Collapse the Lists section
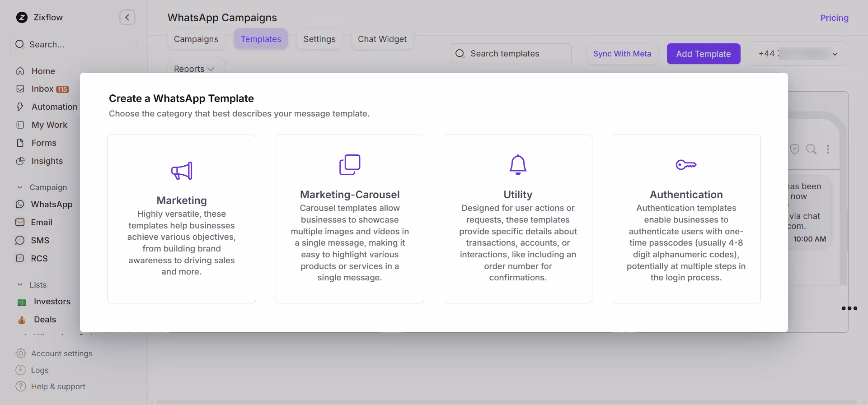 [x=20, y=285]
